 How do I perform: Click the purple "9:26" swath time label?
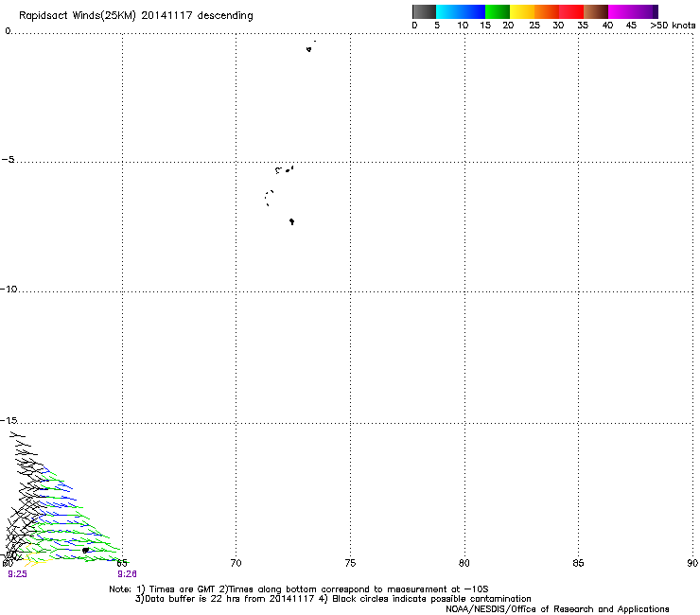(x=128, y=574)
